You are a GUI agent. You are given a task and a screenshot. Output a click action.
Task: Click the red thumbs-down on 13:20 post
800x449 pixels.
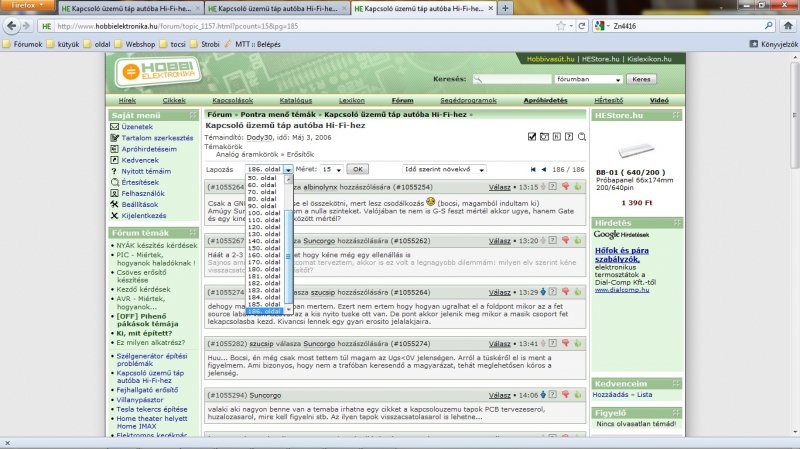(x=565, y=240)
